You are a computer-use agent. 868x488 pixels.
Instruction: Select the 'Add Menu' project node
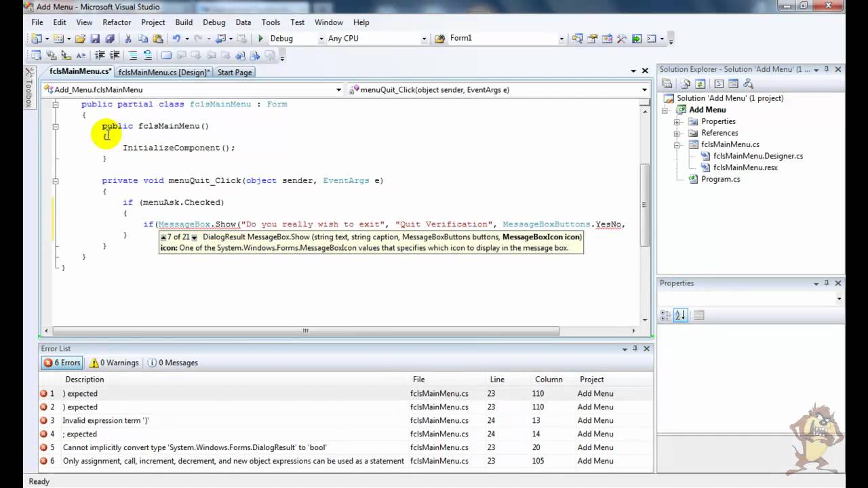point(707,110)
